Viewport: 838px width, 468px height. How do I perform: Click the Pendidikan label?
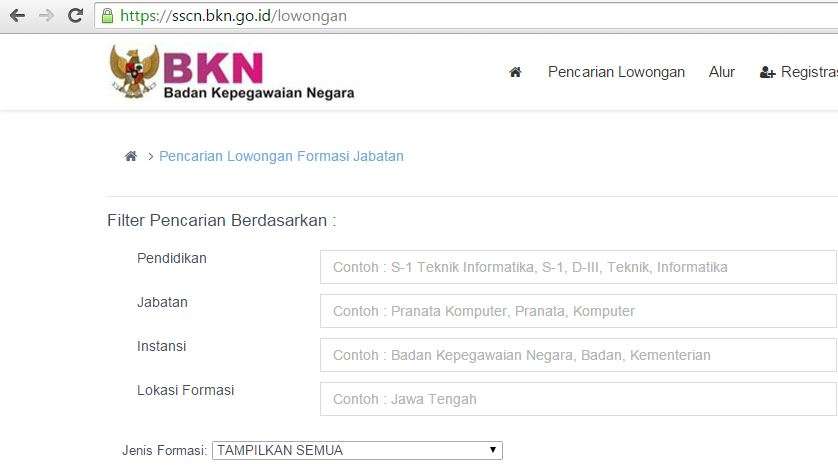pyautogui.click(x=172, y=259)
